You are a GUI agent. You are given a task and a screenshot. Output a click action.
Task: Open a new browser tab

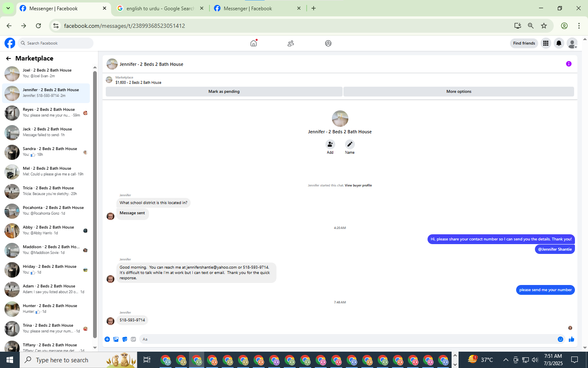[x=314, y=8]
